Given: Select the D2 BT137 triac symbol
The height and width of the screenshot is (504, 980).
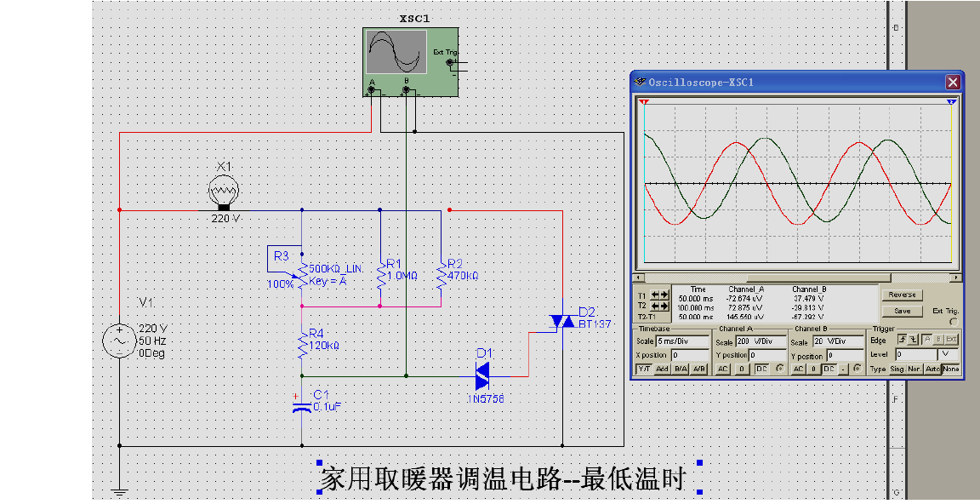Looking at the screenshot, I should (x=562, y=322).
